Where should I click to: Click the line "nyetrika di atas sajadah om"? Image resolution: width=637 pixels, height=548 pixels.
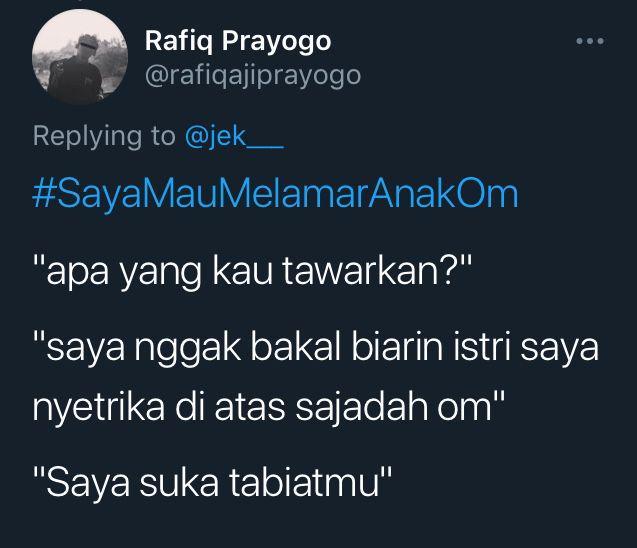coord(269,408)
